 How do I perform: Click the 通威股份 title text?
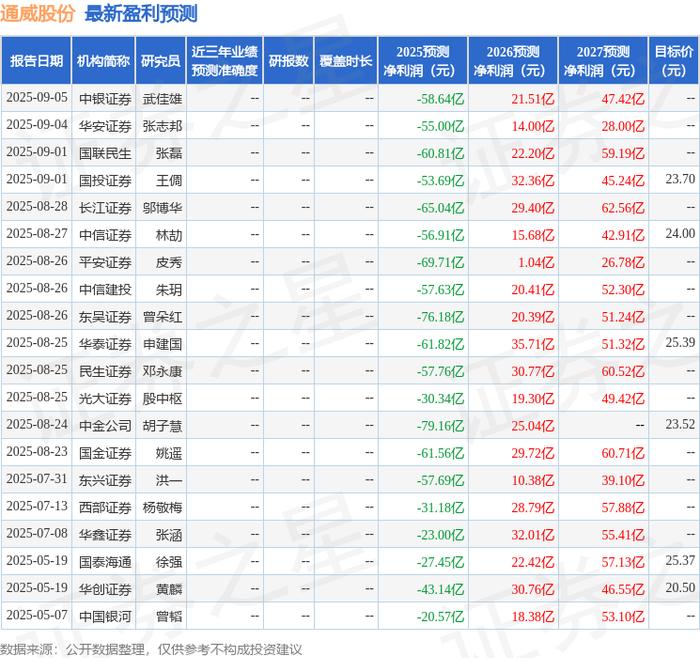point(37,14)
